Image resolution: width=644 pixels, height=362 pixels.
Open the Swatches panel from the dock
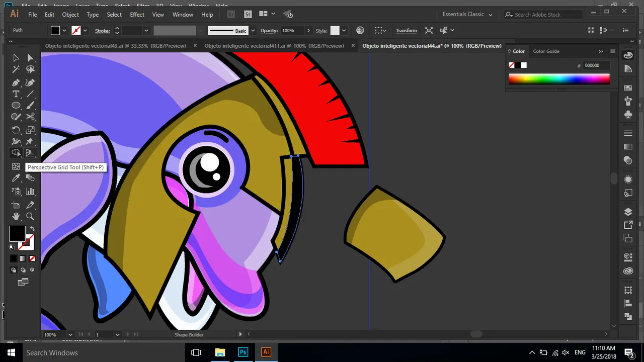point(628,88)
